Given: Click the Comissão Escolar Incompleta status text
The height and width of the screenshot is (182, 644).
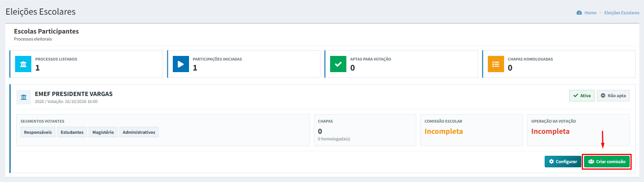Looking at the screenshot, I should point(443,131).
